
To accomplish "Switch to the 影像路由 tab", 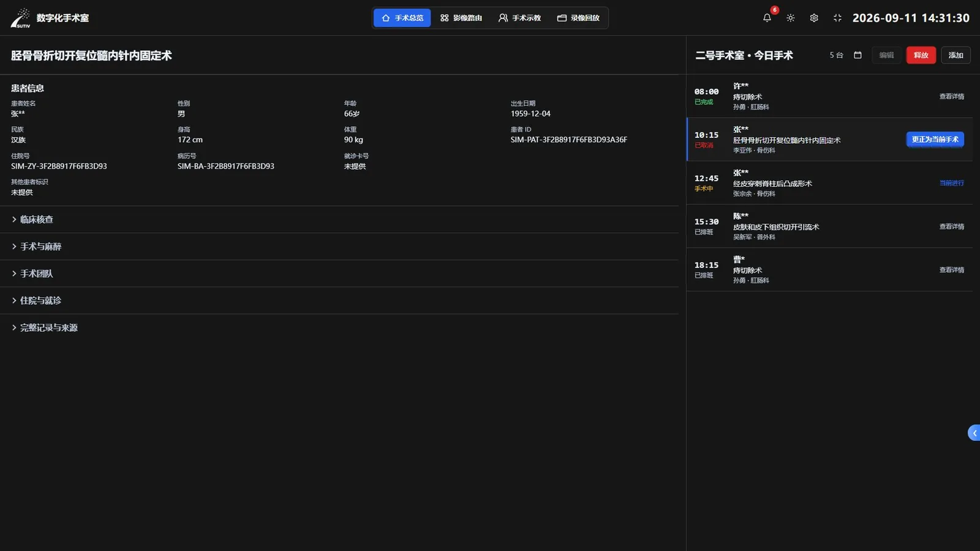I will click(461, 18).
